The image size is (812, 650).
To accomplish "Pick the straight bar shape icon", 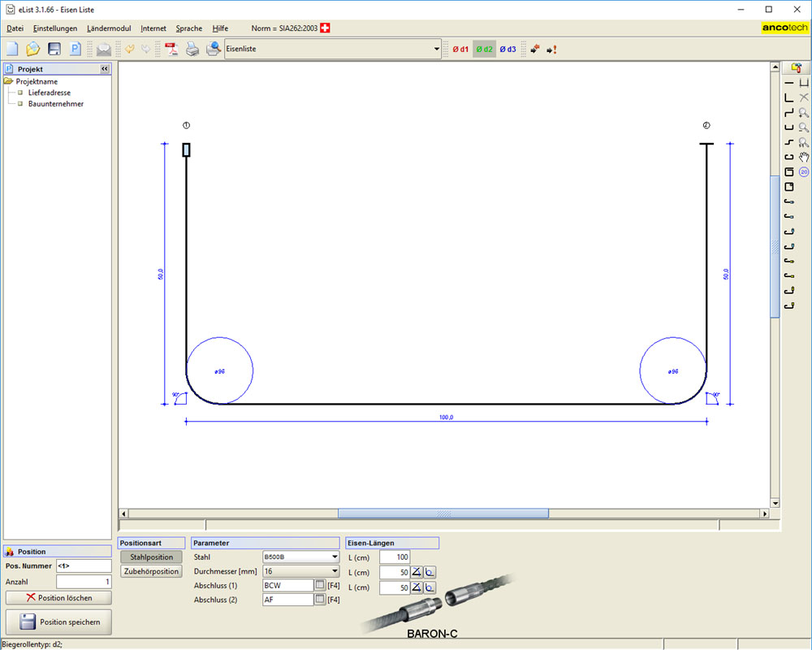I will click(788, 83).
